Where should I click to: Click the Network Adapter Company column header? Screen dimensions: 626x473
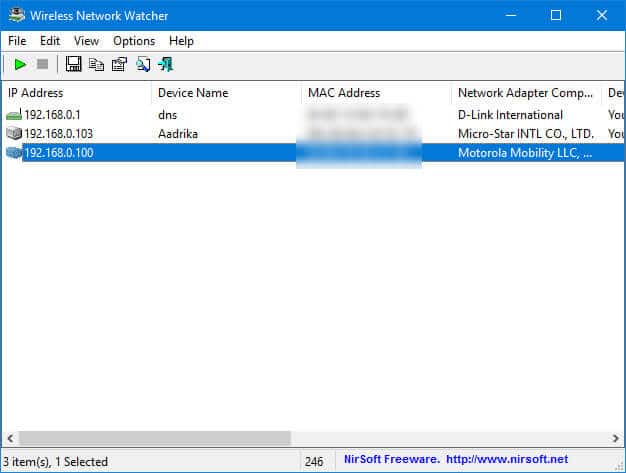point(525,93)
